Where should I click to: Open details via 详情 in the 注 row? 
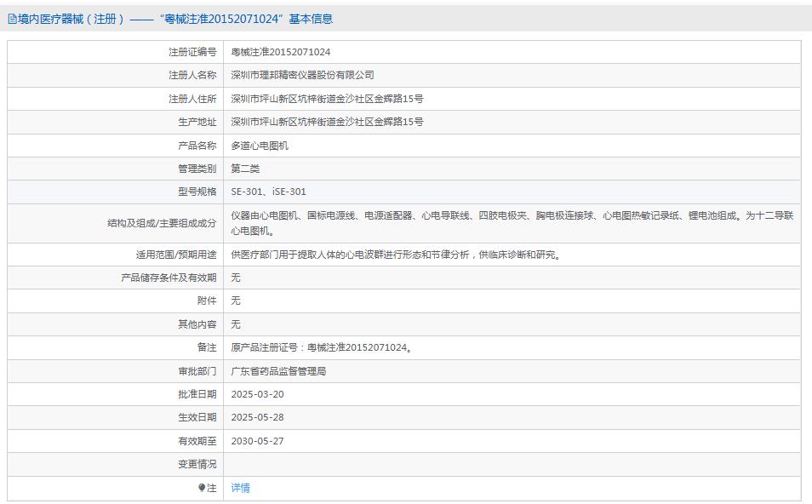(x=241, y=488)
